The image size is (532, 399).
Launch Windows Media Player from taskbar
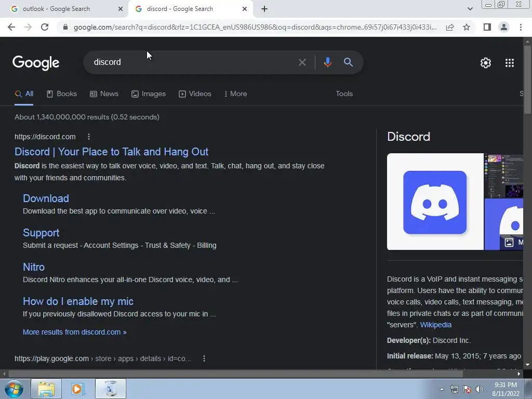pyautogui.click(x=78, y=389)
